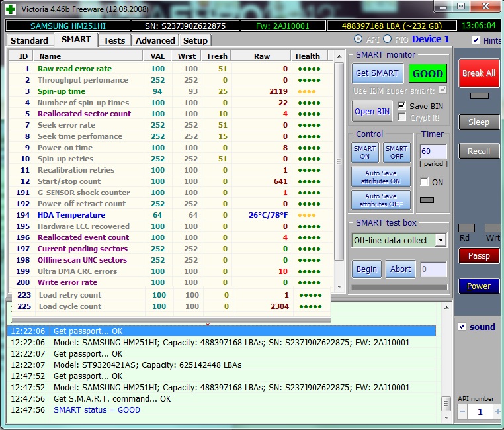
Task: Click the green GOOD status indicator
Action: 427,73
